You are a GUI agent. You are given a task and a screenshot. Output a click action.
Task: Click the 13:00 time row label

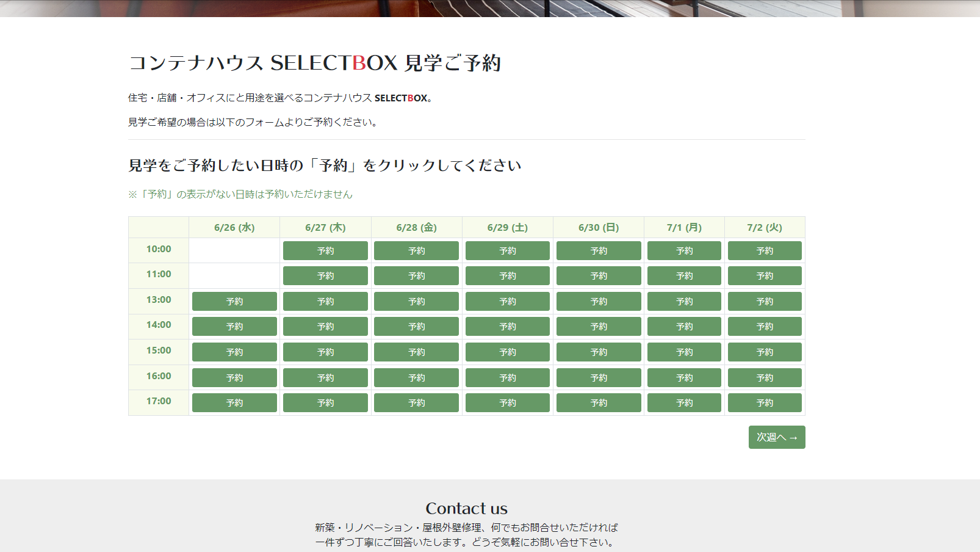(159, 300)
